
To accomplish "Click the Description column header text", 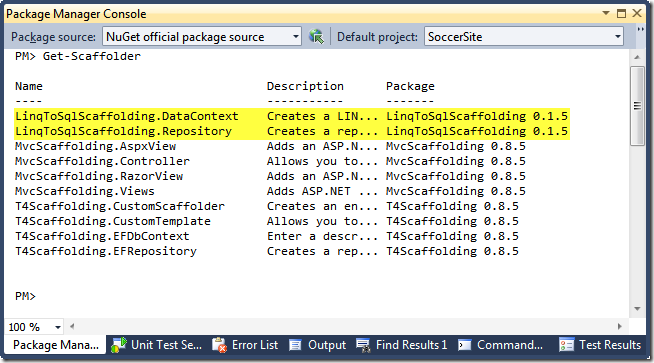I will coord(305,86).
